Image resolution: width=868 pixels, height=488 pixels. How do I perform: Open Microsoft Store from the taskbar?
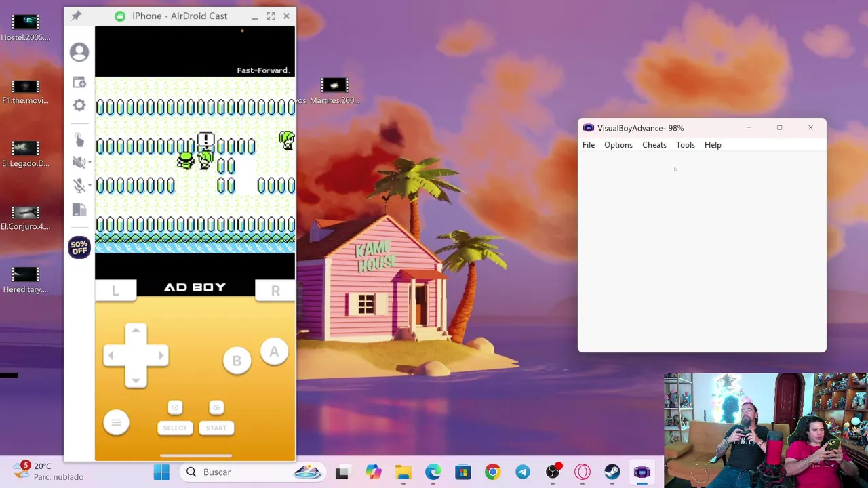(463, 472)
